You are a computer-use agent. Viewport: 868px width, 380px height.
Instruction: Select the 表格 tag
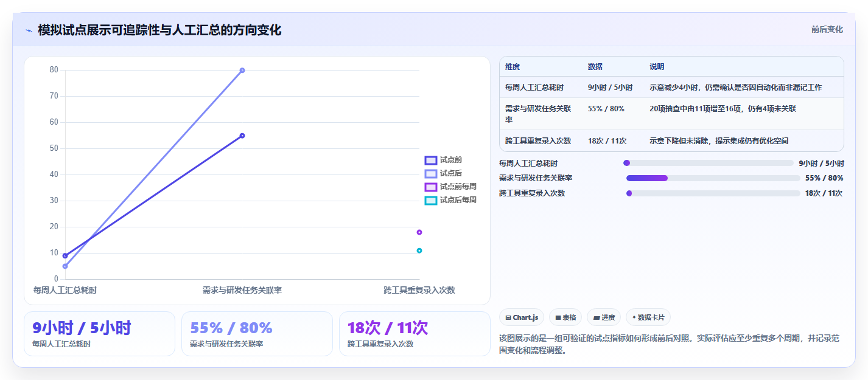coord(565,317)
